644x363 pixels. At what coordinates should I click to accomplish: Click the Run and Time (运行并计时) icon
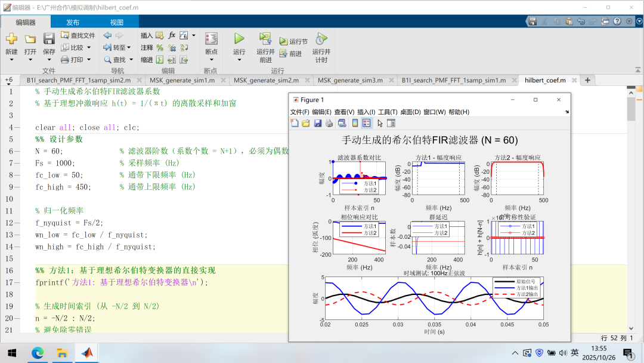[321, 40]
